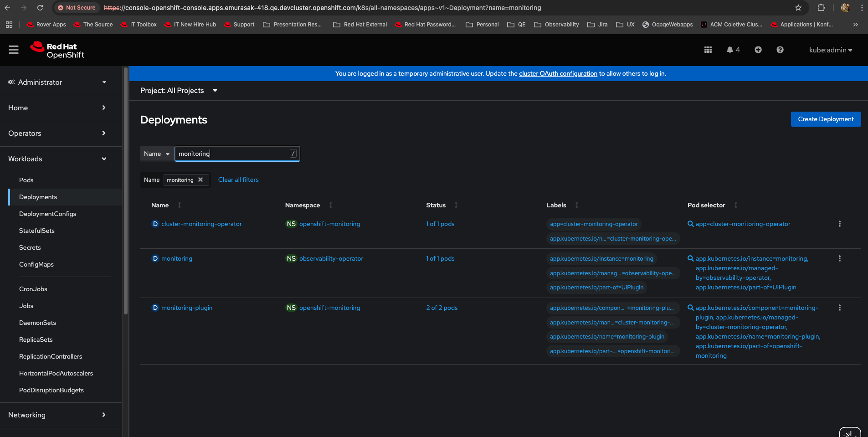The height and width of the screenshot is (437, 868).
Task: Open kebab menu for monitoring-plugin row
Action: 839,308
